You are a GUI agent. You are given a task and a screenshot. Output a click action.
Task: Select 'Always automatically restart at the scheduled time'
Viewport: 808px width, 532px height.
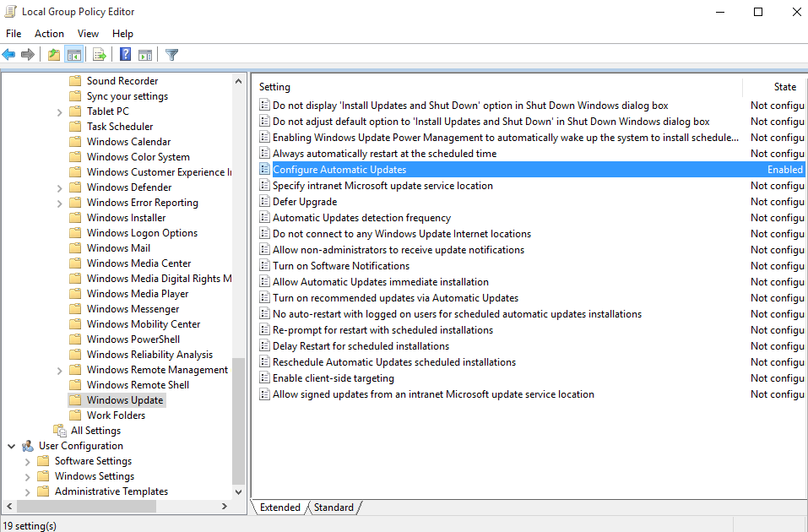tap(385, 153)
